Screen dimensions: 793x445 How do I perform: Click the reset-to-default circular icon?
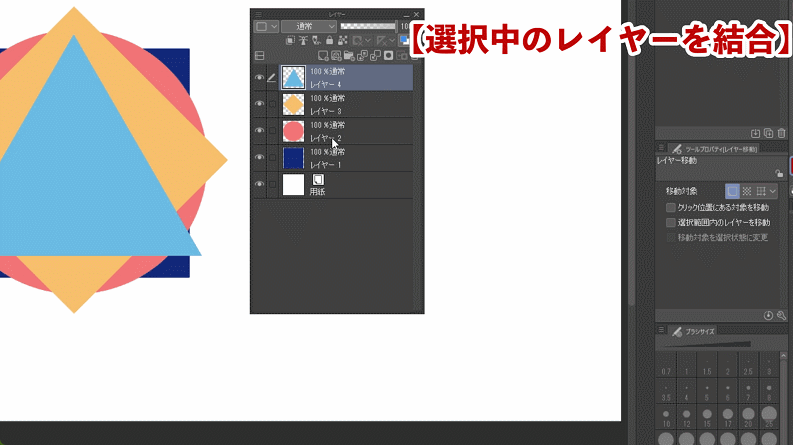[x=768, y=316]
